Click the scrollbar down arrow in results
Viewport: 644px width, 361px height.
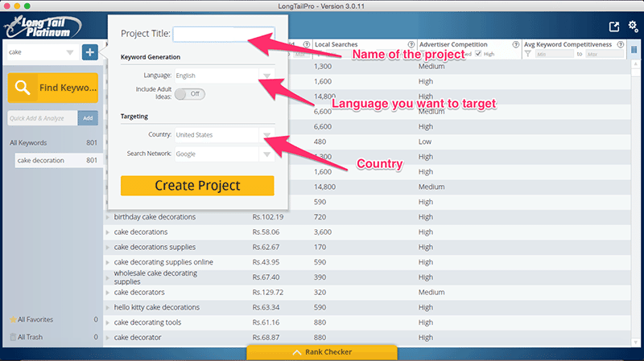[x=635, y=343]
